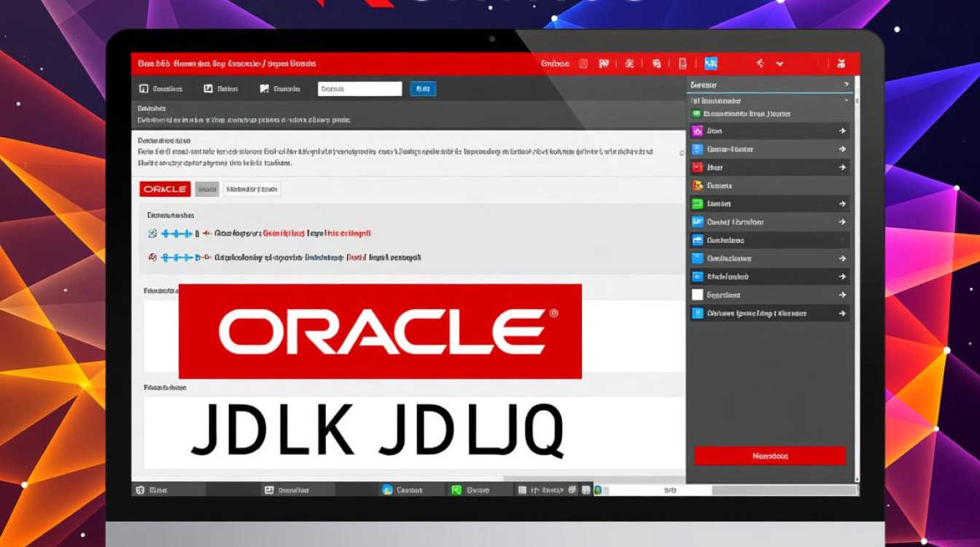Select the orange icon in the sidebar list
The width and height of the screenshot is (980, 547).
pyautogui.click(x=696, y=185)
